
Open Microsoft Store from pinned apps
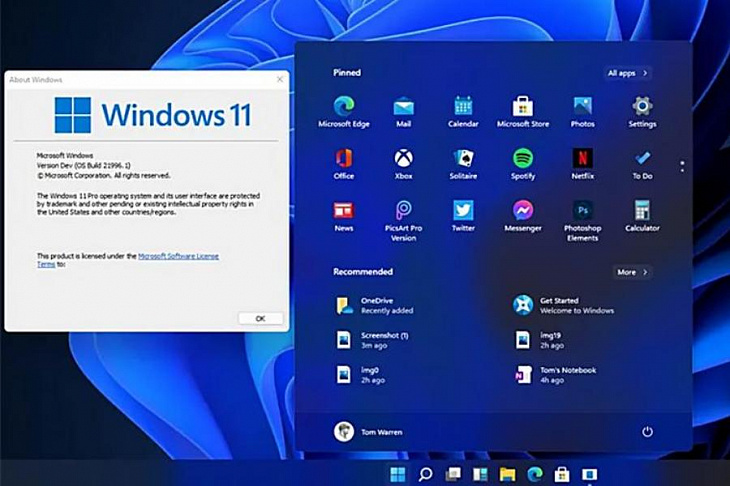522,112
